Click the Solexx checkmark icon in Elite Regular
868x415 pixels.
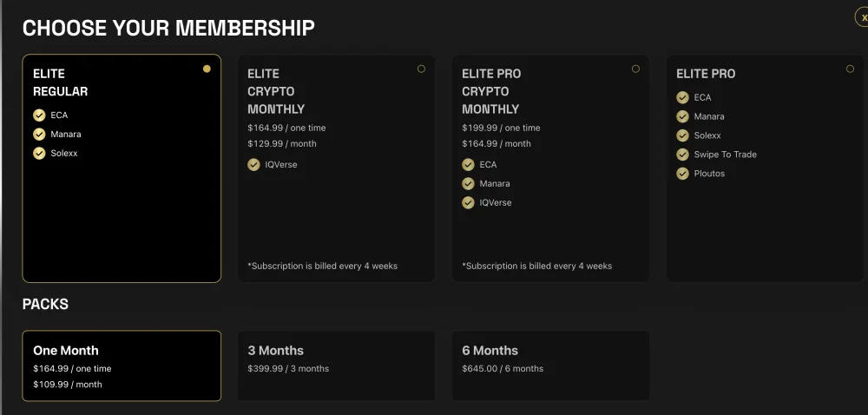click(39, 153)
